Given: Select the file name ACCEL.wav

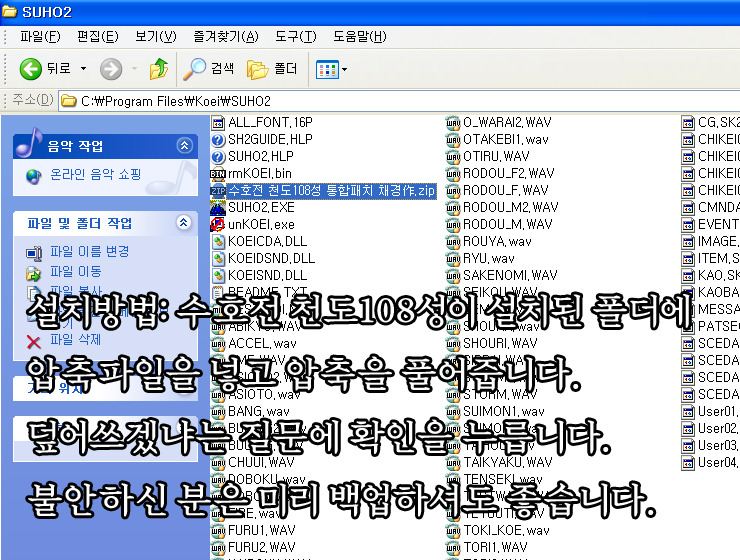Looking at the screenshot, I should 262,343.
